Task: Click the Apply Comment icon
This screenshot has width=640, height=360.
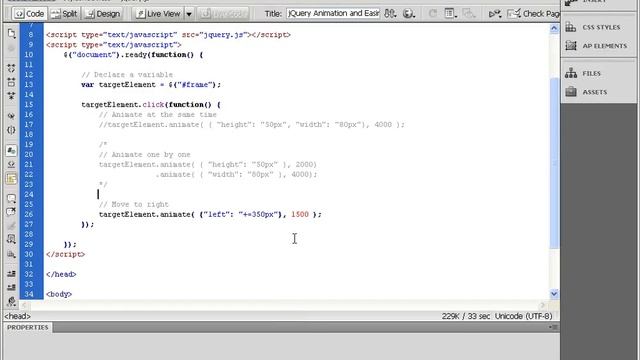Action: 11,199
